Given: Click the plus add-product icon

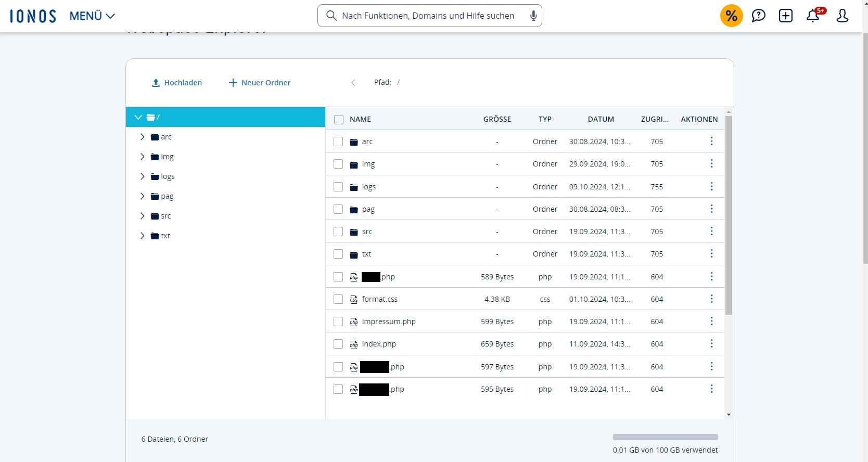Looking at the screenshot, I should 786,16.
